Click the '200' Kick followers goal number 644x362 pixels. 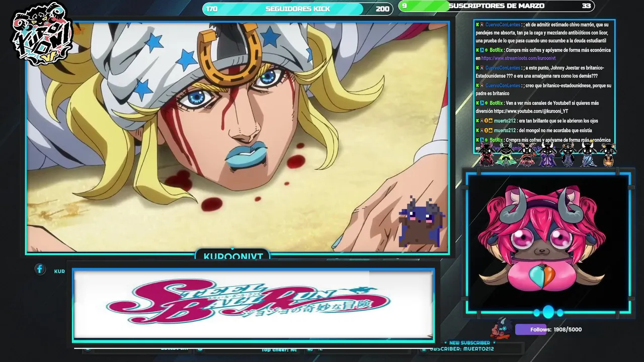[x=382, y=9]
